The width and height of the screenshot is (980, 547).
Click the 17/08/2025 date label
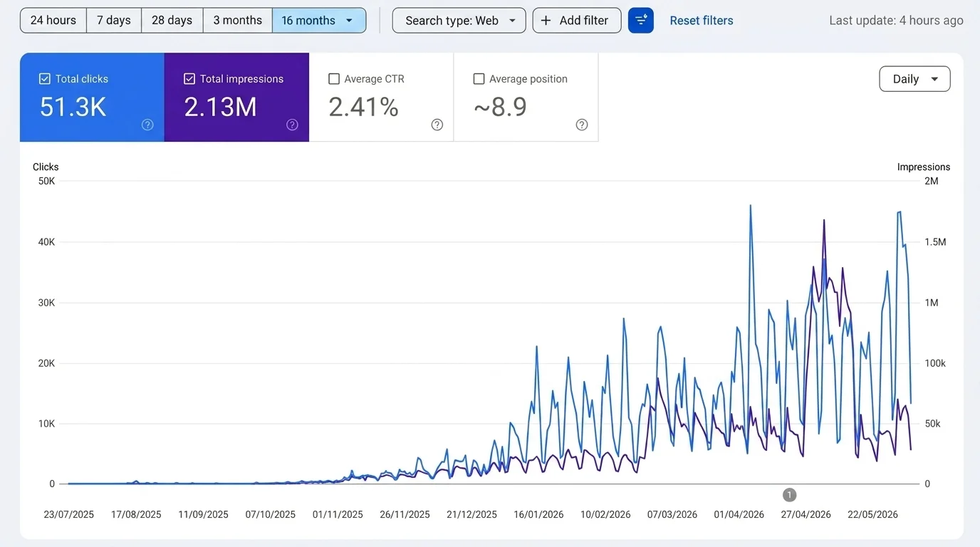[x=136, y=514]
